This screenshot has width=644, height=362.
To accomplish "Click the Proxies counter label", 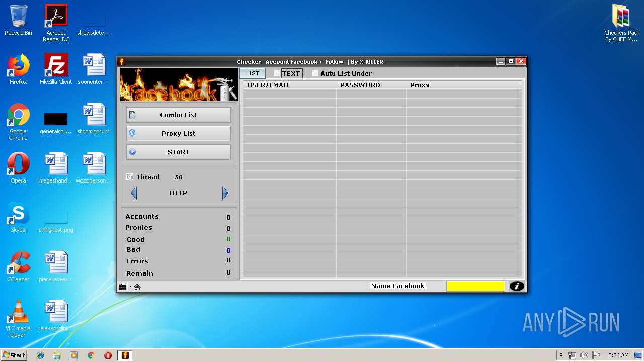I will 139,227.
